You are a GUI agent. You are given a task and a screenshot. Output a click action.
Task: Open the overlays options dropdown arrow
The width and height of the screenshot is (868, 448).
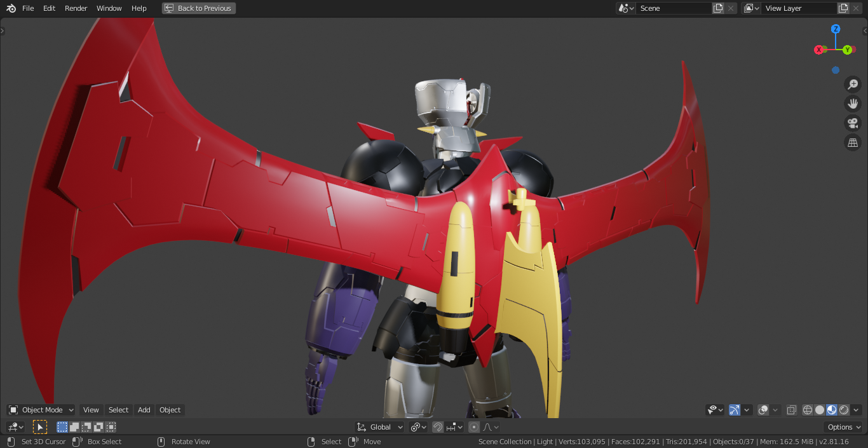(x=776, y=410)
